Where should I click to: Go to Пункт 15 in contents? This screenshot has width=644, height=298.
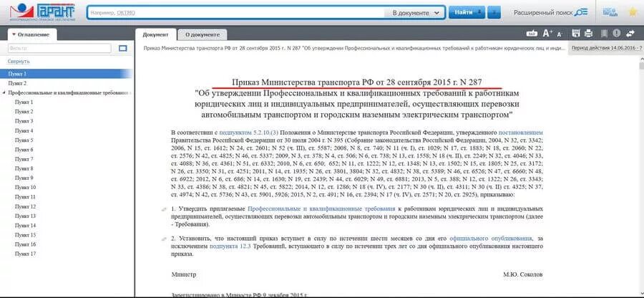click(x=25, y=235)
